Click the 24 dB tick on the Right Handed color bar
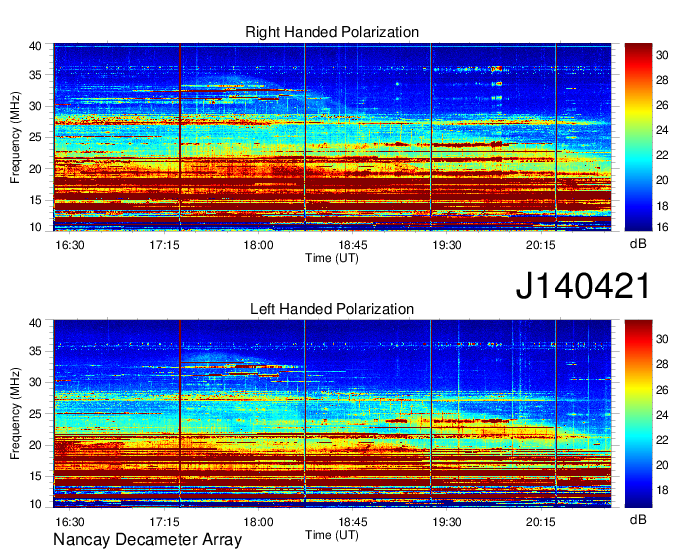Screen dimensions: 680x552 [x=662, y=130]
